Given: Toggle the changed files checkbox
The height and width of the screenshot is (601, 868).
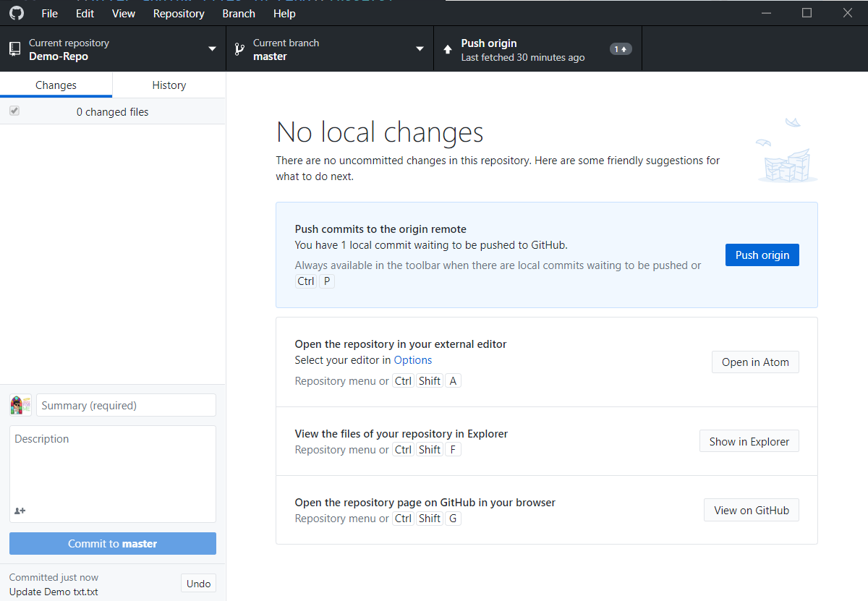Looking at the screenshot, I should tap(14, 111).
